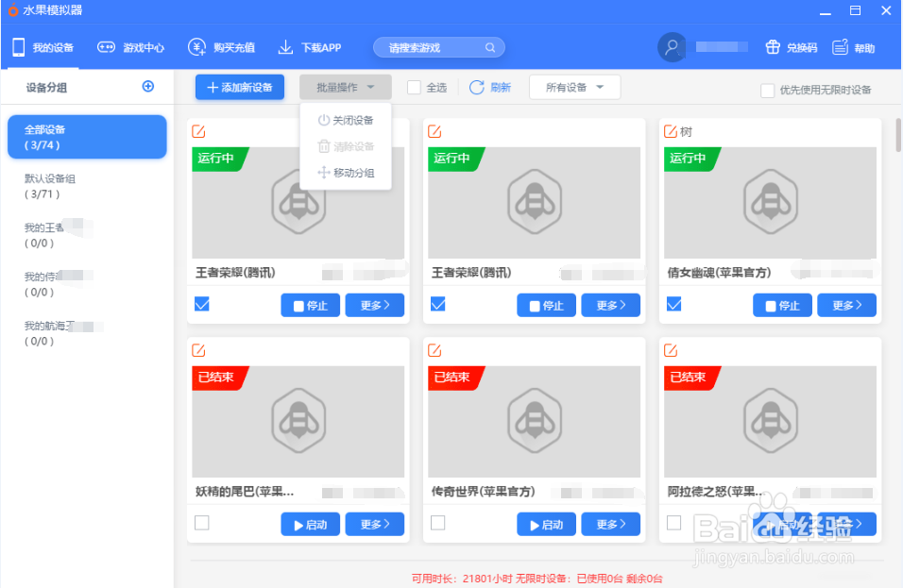
Task: Expand 更多 on second 王者荣耀 card
Action: tap(611, 306)
